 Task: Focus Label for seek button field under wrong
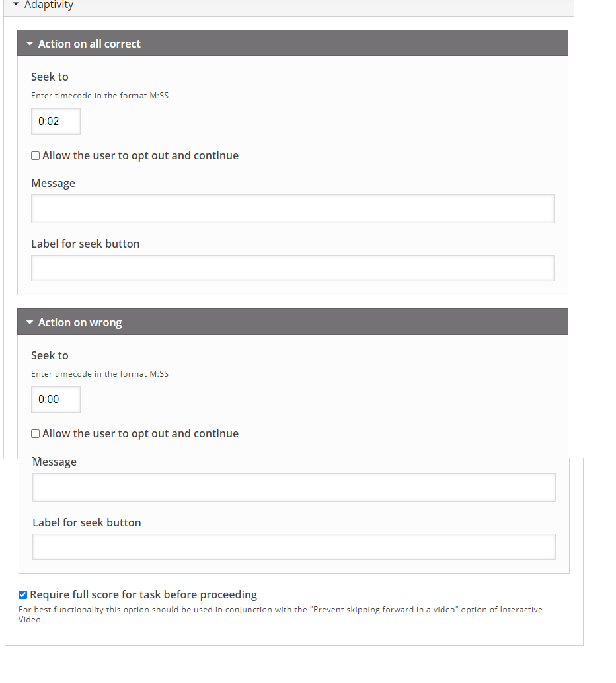[294, 547]
